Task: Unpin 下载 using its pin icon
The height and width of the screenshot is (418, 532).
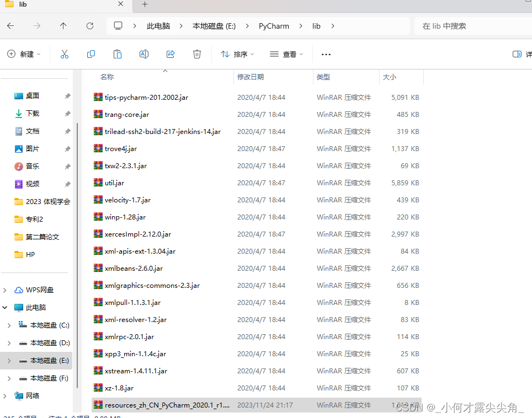Action: pyautogui.click(x=67, y=114)
